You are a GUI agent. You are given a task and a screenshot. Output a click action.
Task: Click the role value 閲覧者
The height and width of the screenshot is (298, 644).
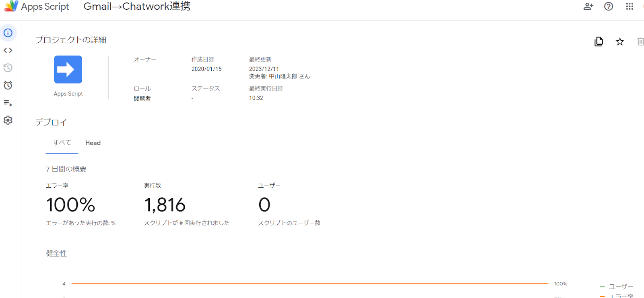click(x=142, y=98)
